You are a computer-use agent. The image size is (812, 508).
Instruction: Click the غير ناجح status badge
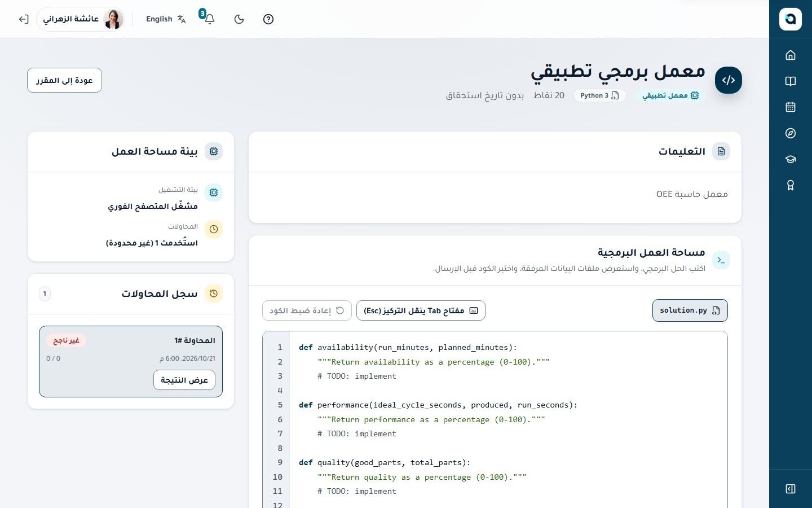coord(66,340)
